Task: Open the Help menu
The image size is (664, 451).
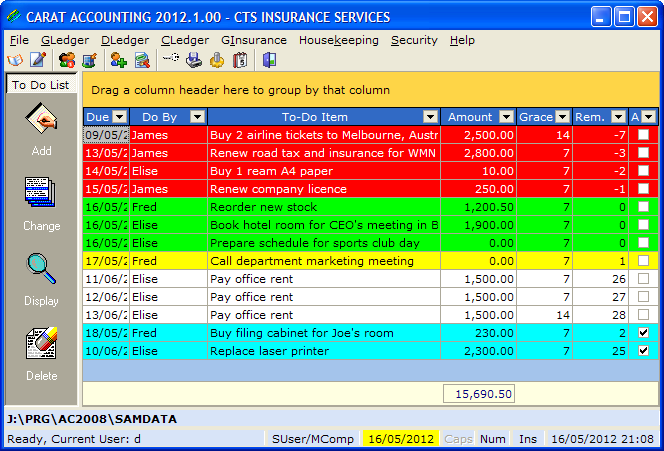Action: pos(462,40)
